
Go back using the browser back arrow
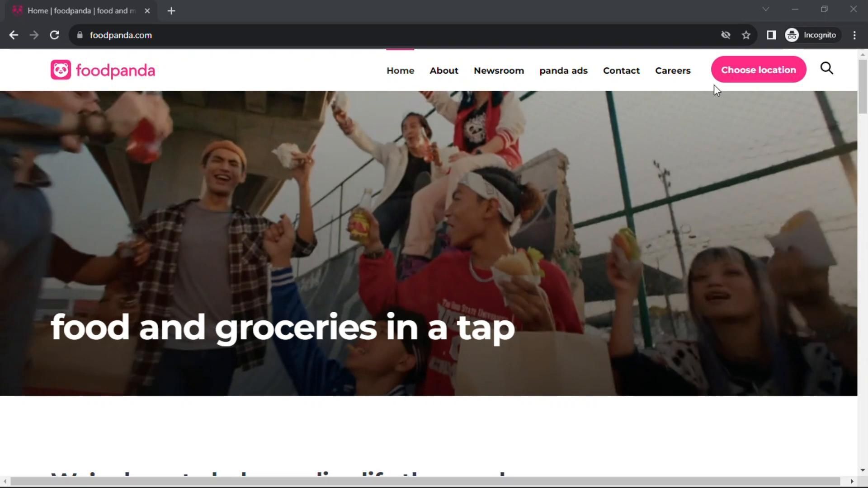14,35
